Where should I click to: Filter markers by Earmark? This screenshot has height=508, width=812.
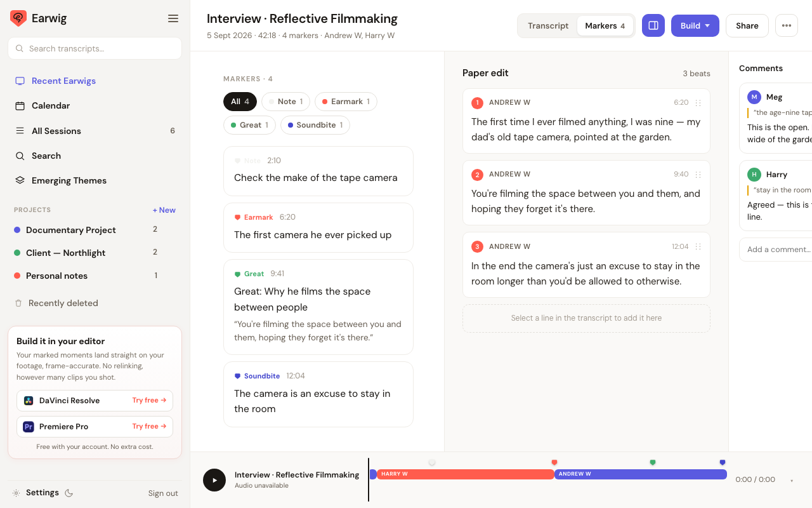click(x=346, y=102)
